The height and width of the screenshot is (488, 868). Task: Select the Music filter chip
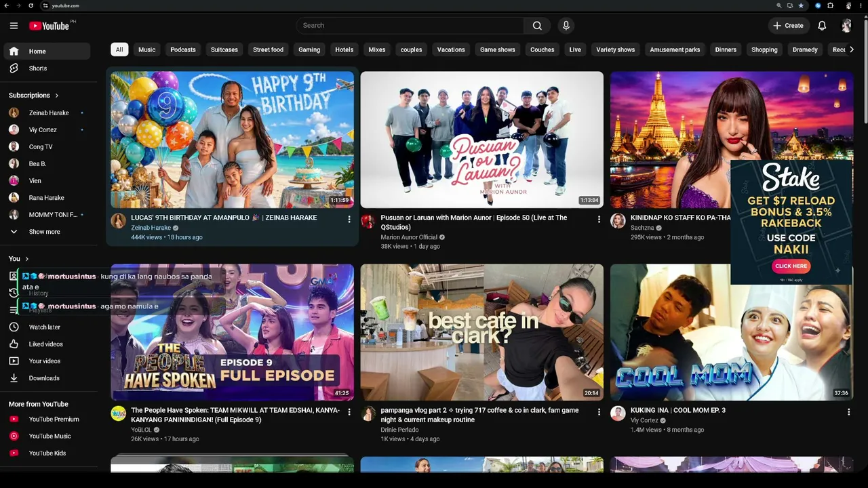pyautogui.click(x=147, y=49)
